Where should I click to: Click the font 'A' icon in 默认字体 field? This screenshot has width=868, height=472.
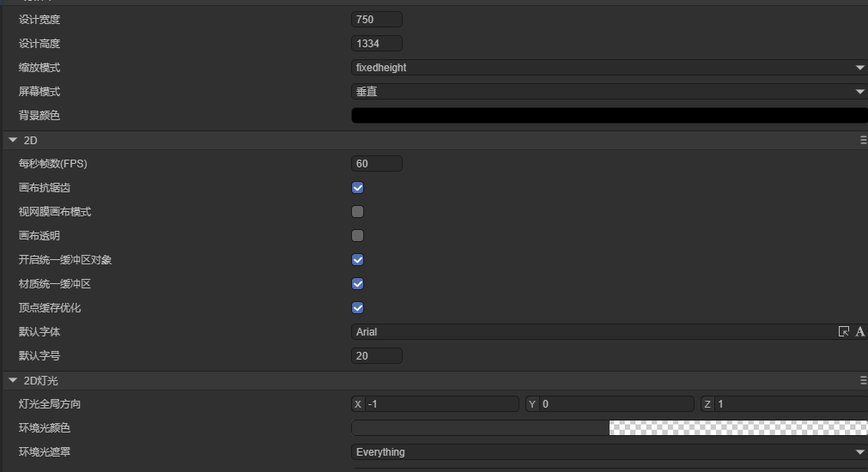click(859, 332)
